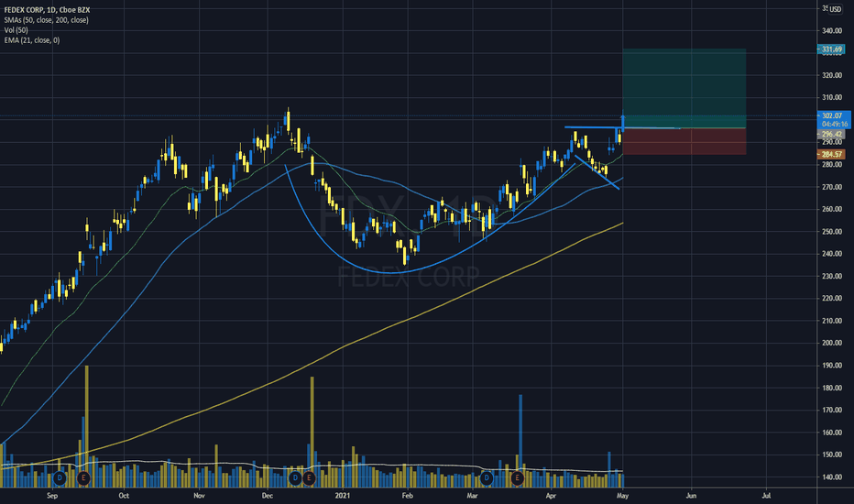Click the May label on time axis

pyautogui.click(x=622, y=496)
